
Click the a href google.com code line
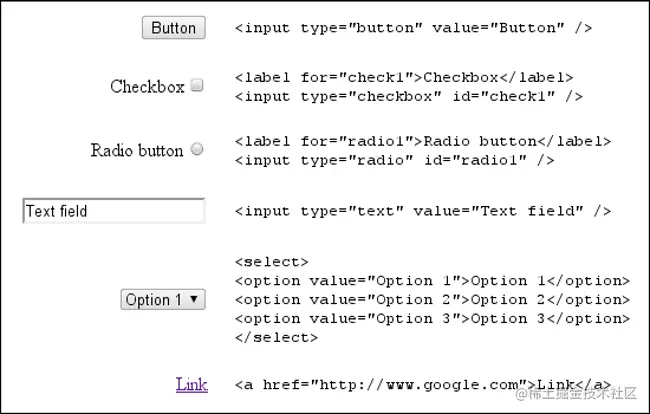tap(422, 384)
